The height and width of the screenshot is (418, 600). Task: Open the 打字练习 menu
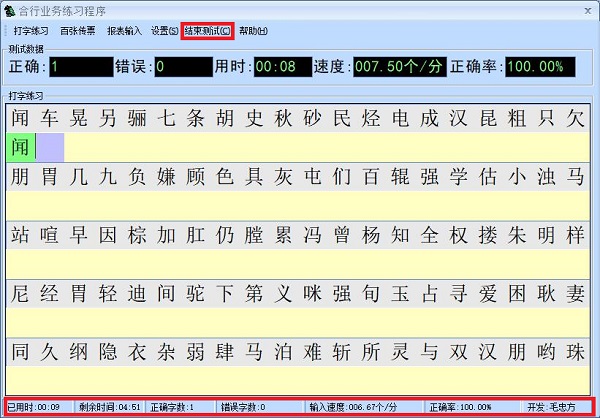(31, 32)
